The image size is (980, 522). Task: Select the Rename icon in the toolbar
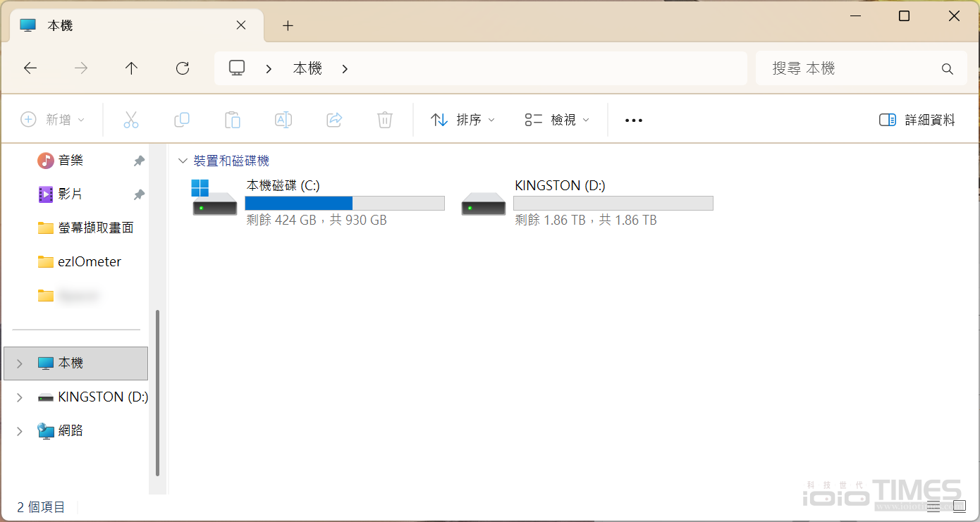coord(283,119)
